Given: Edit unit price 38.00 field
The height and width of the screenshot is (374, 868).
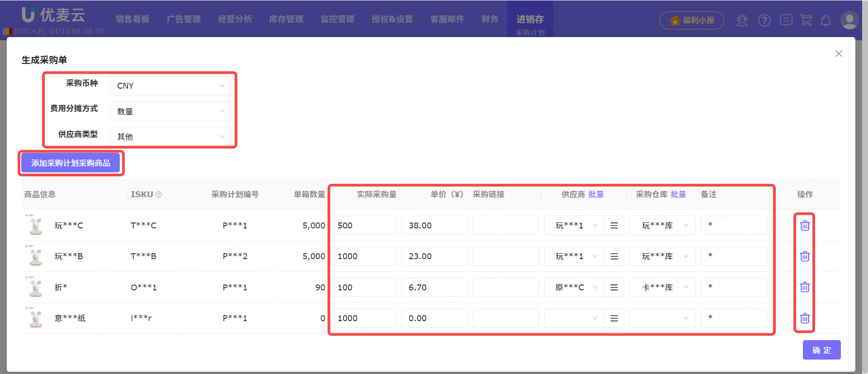Looking at the screenshot, I should point(434,225).
